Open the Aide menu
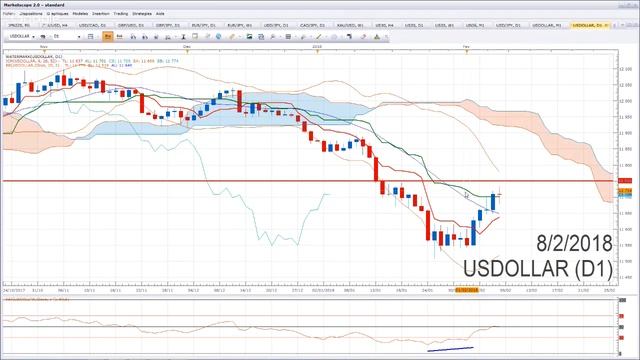 pyautogui.click(x=160, y=13)
